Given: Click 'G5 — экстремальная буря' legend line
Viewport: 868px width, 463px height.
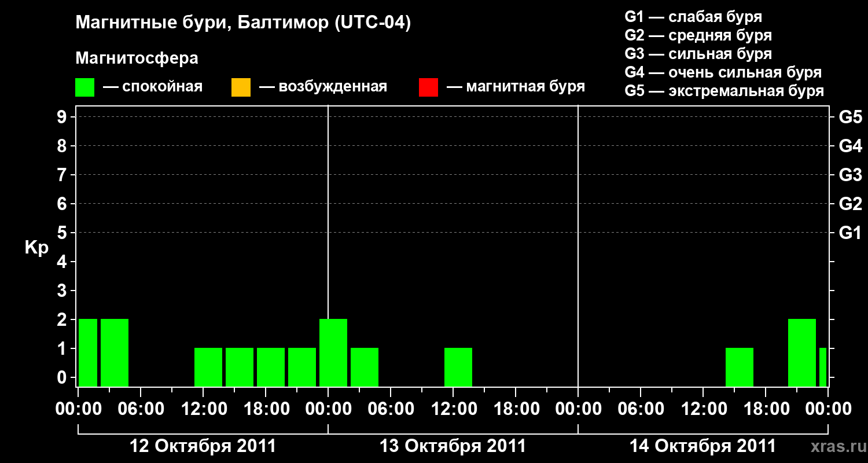Looking at the screenshot, I should click(x=724, y=91).
